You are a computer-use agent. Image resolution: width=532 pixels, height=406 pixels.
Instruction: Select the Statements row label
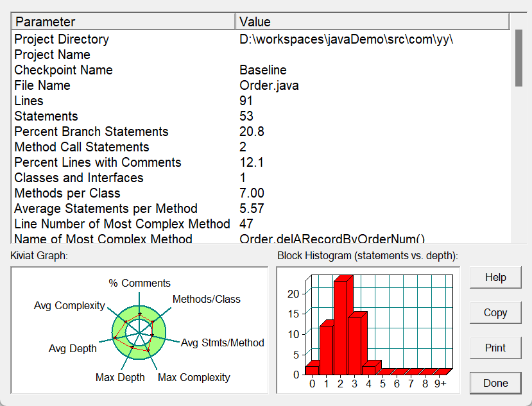click(46, 116)
